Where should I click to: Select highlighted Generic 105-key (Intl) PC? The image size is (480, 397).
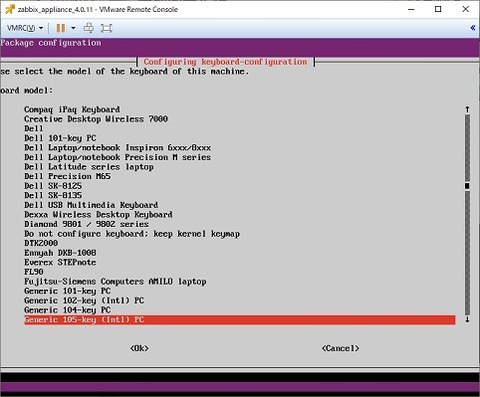(240, 320)
